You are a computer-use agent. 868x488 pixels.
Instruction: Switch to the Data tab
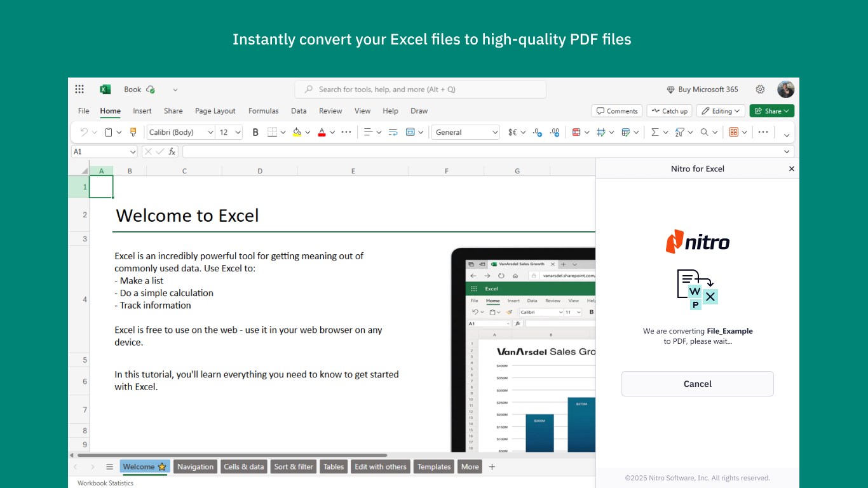point(299,111)
